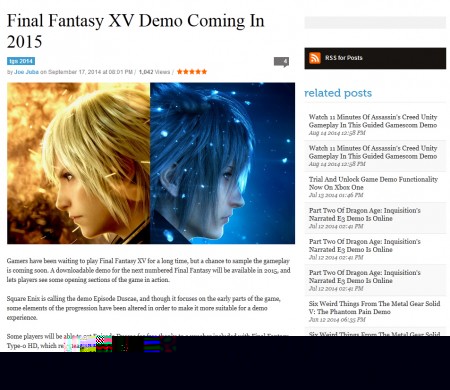Click the 'Jul 13 2014 01:46 PM' post date
The height and width of the screenshot is (390, 450).
coord(336,195)
